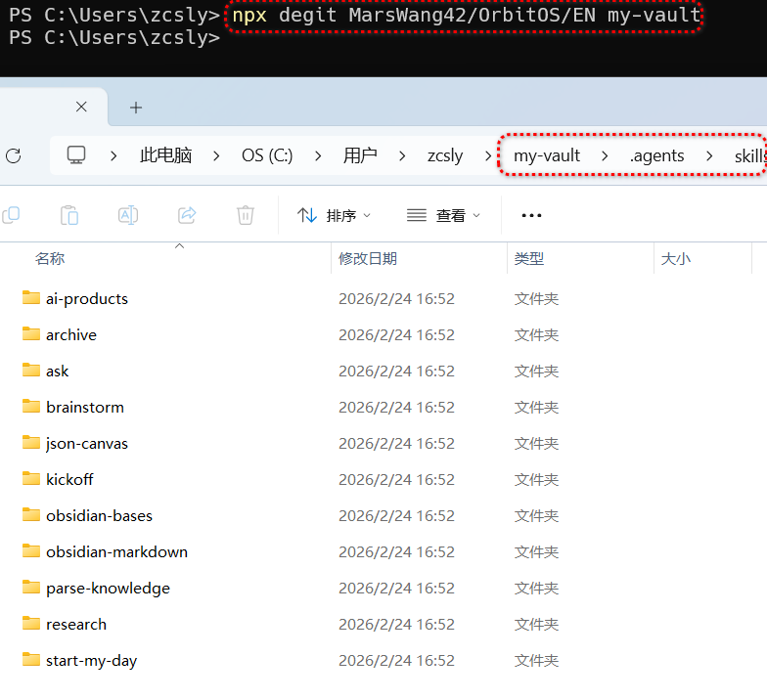Open the 排序 (Sort) dropdown
Screen dimensions: 767x700
pyautogui.click(x=335, y=215)
